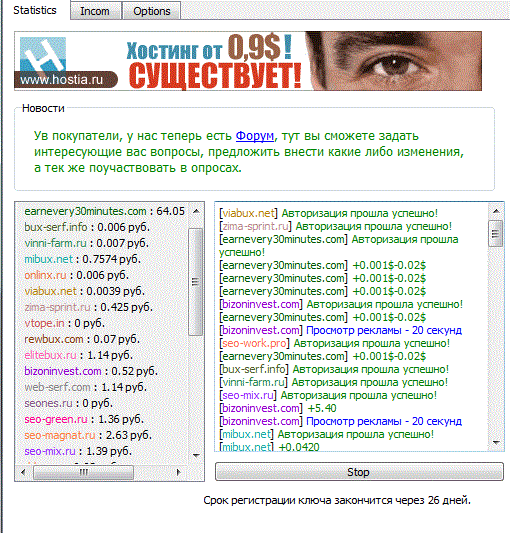Click the [bizoninvest.com] +5.40 log line

pos(278,408)
